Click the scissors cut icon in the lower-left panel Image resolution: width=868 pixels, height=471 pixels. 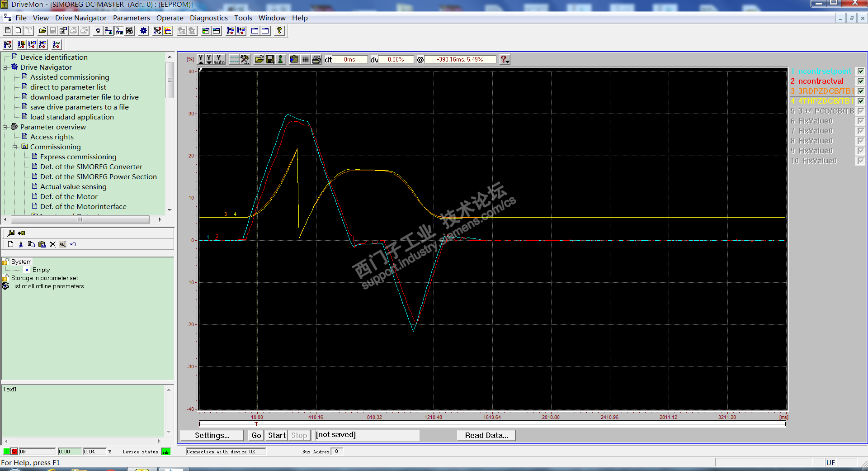pos(21,244)
